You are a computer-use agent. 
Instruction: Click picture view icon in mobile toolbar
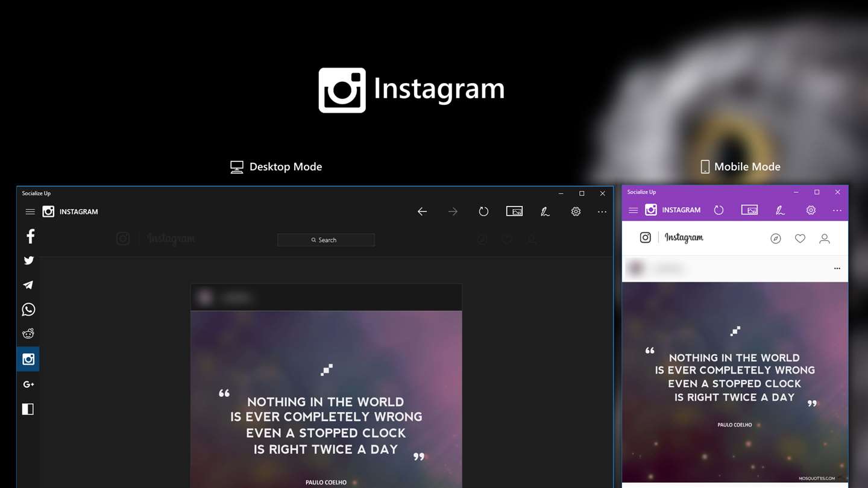(x=749, y=210)
